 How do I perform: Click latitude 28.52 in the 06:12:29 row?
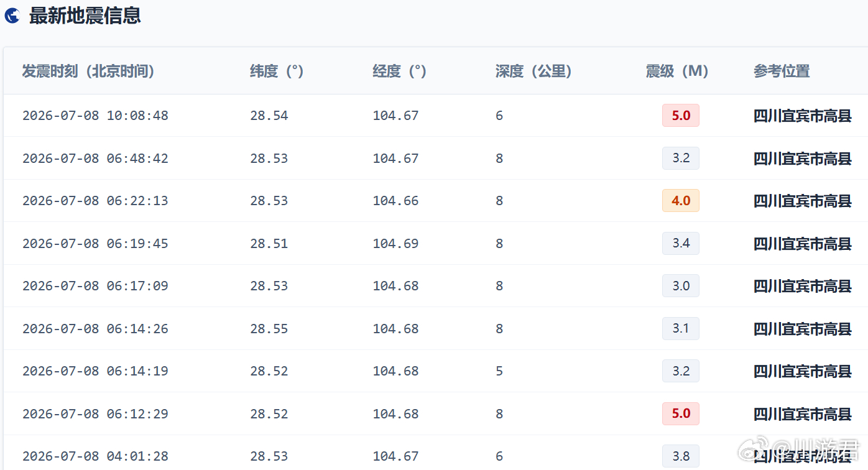pyautogui.click(x=269, y=414)
